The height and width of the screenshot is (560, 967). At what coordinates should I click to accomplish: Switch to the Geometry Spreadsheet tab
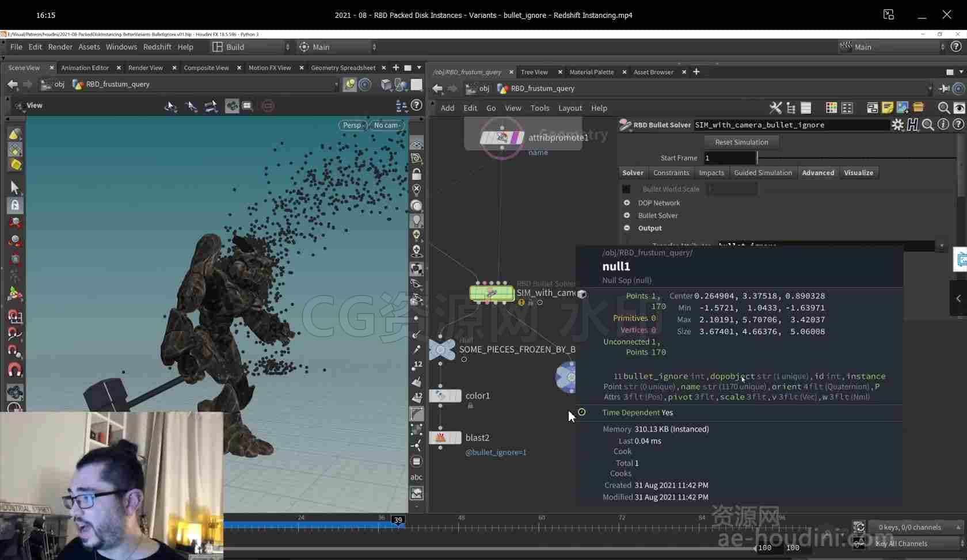pos(343,68)
